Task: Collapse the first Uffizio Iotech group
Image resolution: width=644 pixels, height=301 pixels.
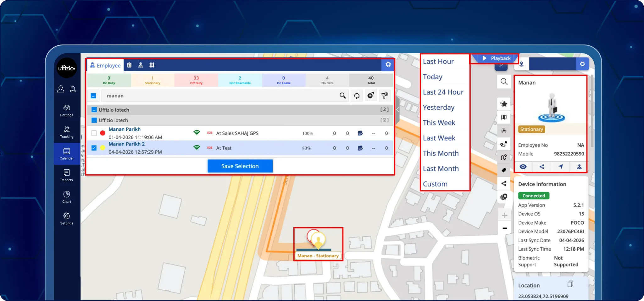Action: [x=94, y=110]
